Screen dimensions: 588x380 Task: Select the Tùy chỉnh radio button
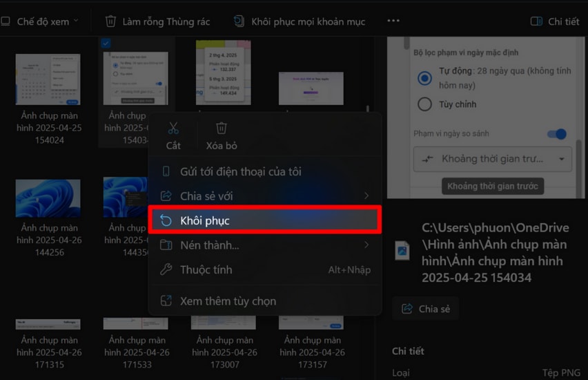425,104
